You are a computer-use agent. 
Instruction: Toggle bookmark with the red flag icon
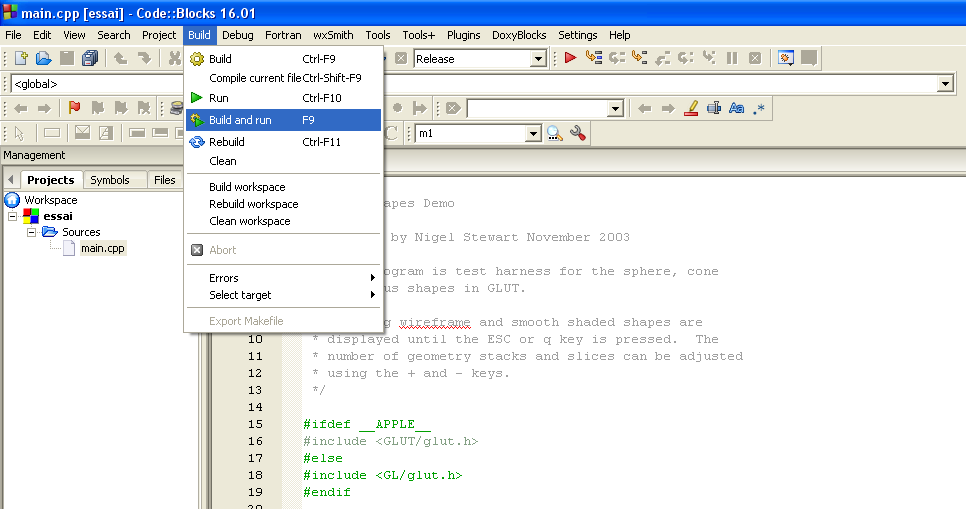pos(75,108)
